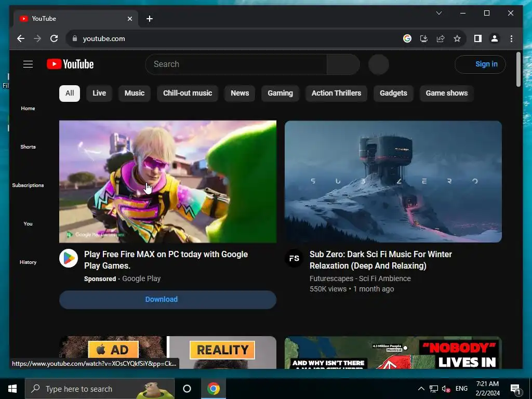Select the Game shows filter chip
The image size is (532, 399).
pyautogui.click(x=447, y=94)
